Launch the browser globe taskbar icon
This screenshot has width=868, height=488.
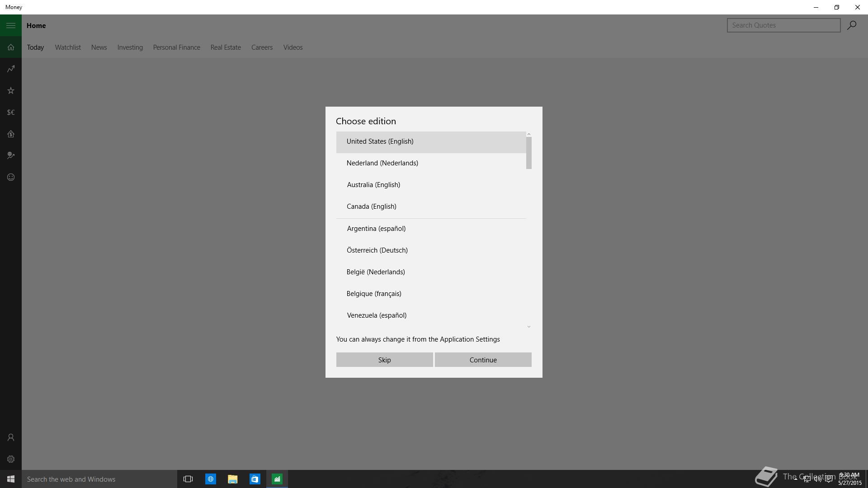[x=210, y=479]
